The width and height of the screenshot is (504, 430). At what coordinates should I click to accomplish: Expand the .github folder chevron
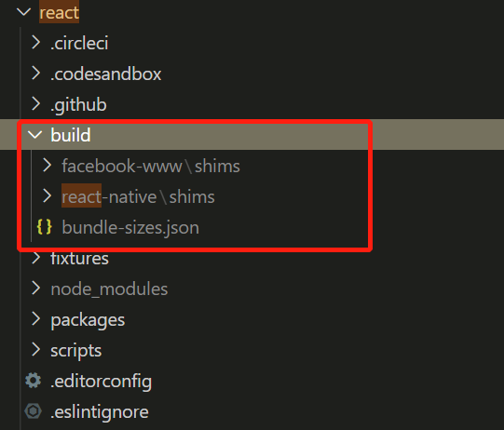36,104
